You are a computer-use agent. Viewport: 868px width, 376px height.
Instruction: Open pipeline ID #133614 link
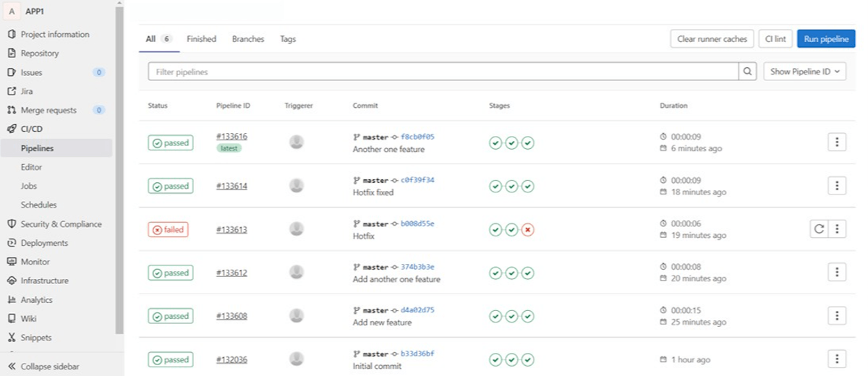click(231, 187)
